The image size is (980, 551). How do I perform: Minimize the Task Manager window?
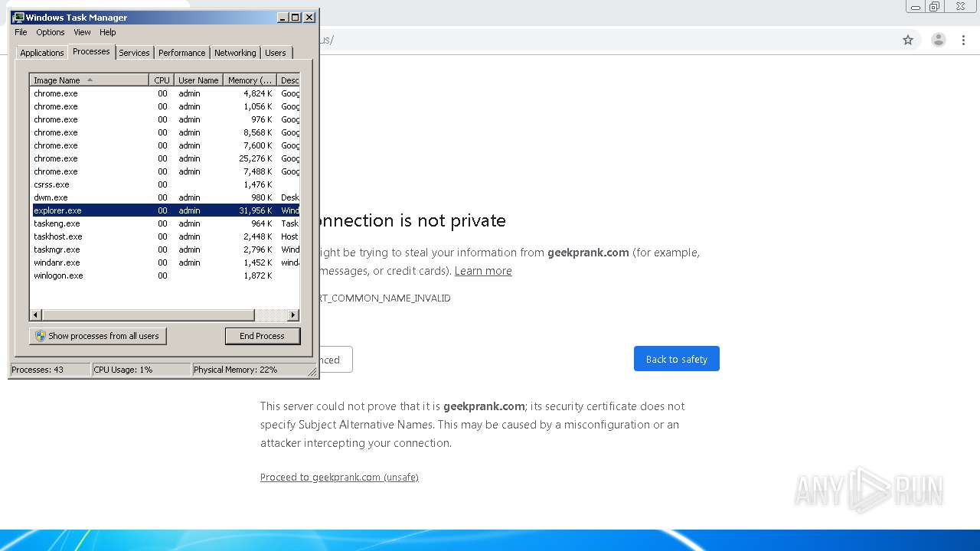283,18
